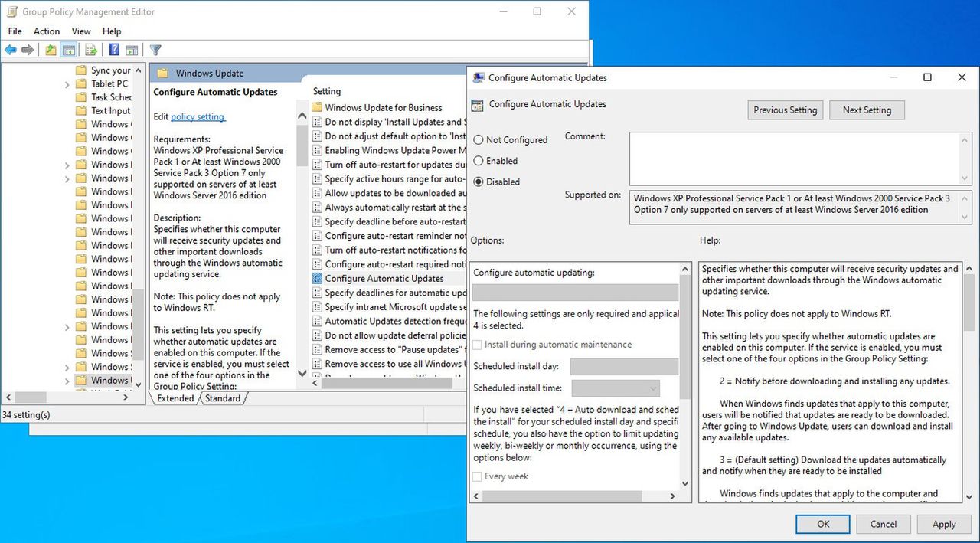The height and width of the screenshot is (543, 980).
Task: Click the Help pane scroll-up arrow
Action: click(x=969, y=269)
